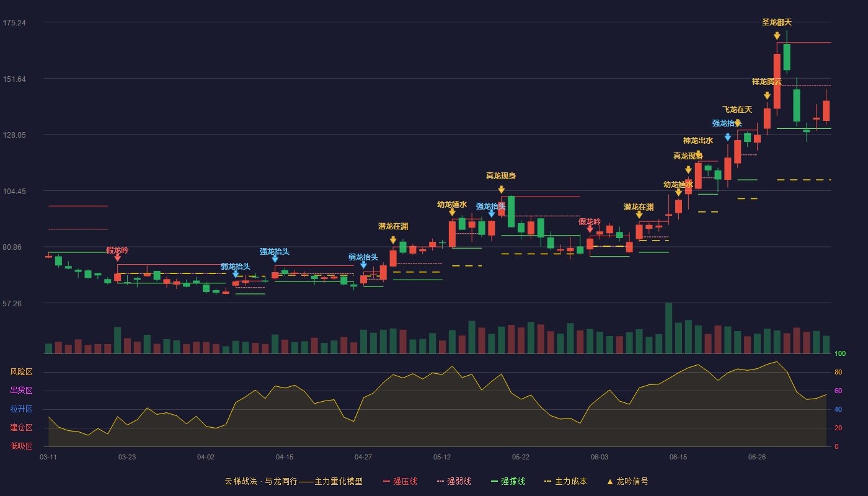Click the 05-12 date label
The width and height of the screenshot is (868, 496).
coord(442,457)
